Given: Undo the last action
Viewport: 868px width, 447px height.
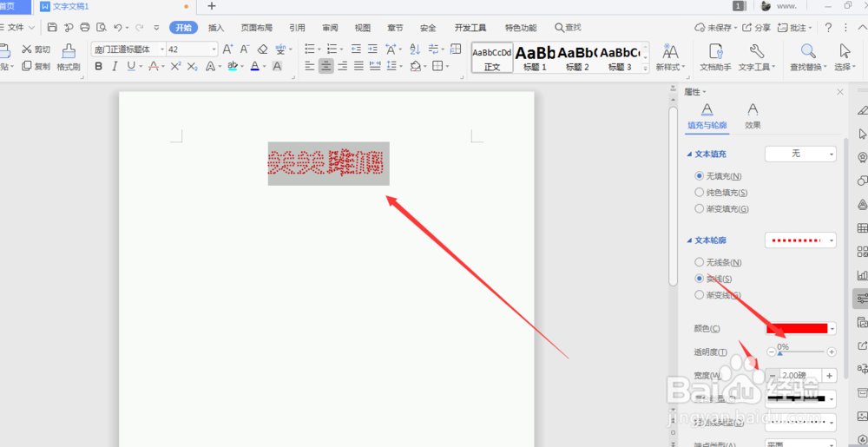Looking at the screenshot, I should point(118,27).
